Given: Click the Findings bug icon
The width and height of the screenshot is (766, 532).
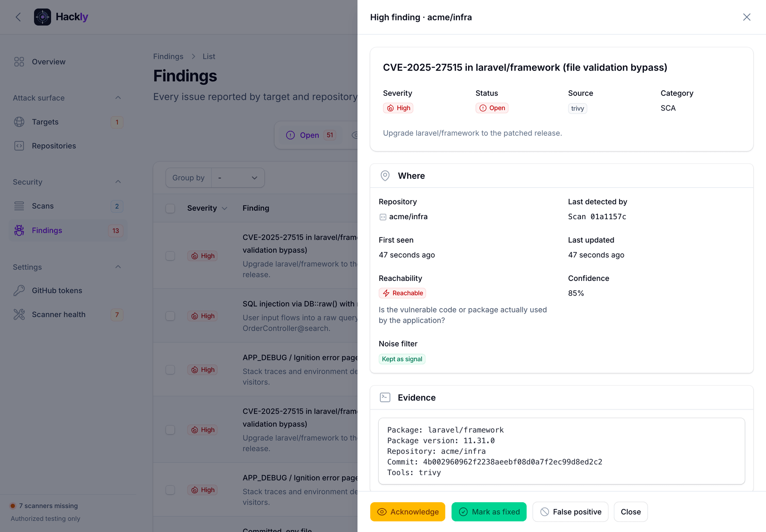Looking at the screenshot, I should click(19, 230).
